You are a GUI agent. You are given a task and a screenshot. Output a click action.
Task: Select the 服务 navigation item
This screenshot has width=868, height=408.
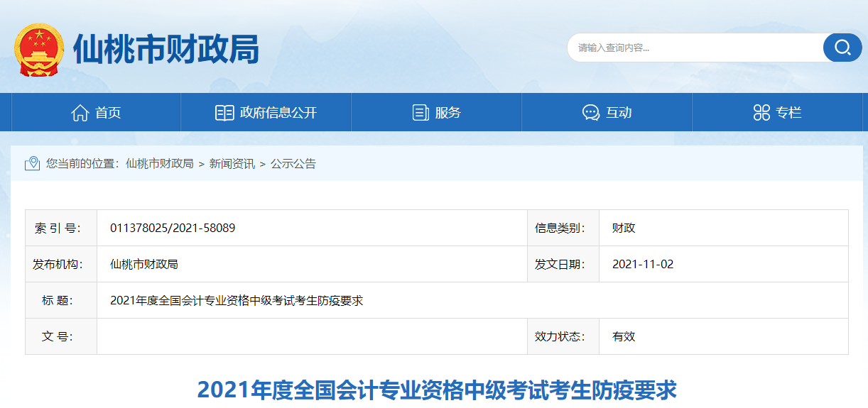(448, 113)
